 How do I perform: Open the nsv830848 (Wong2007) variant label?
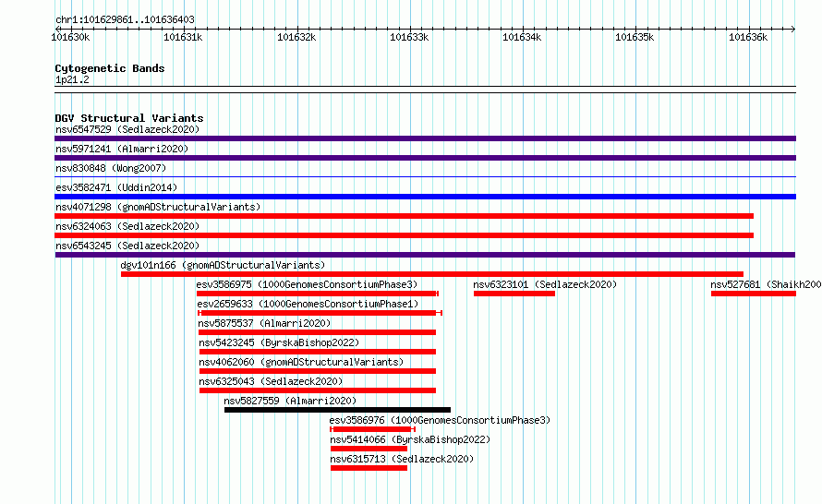(x=111, y=168)
